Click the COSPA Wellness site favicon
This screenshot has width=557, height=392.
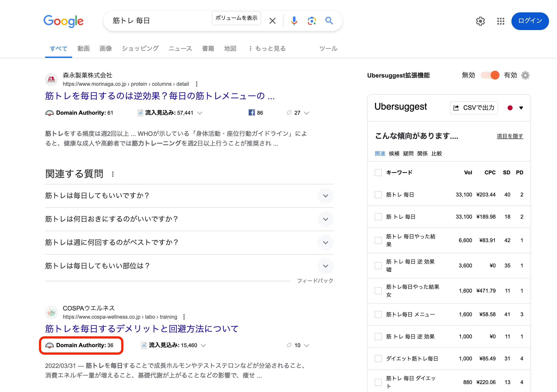[51, 312]
